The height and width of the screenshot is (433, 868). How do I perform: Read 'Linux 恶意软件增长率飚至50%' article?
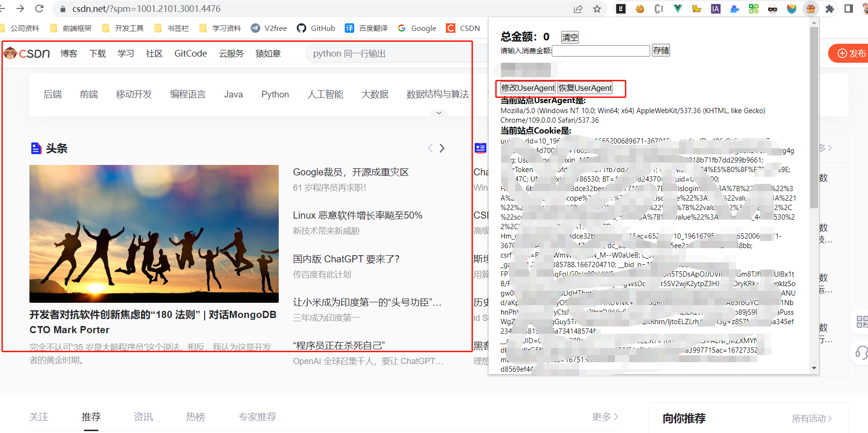coord(358,215)
